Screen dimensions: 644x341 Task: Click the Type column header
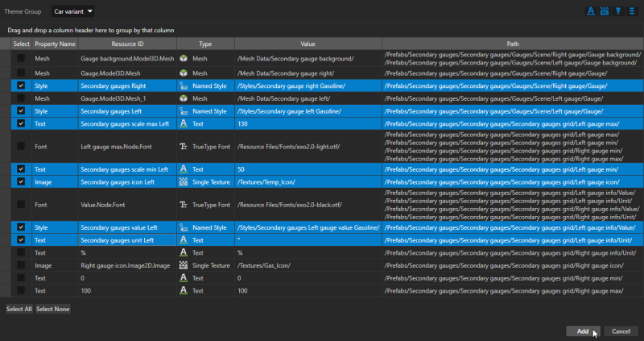(x=204, y=44)
